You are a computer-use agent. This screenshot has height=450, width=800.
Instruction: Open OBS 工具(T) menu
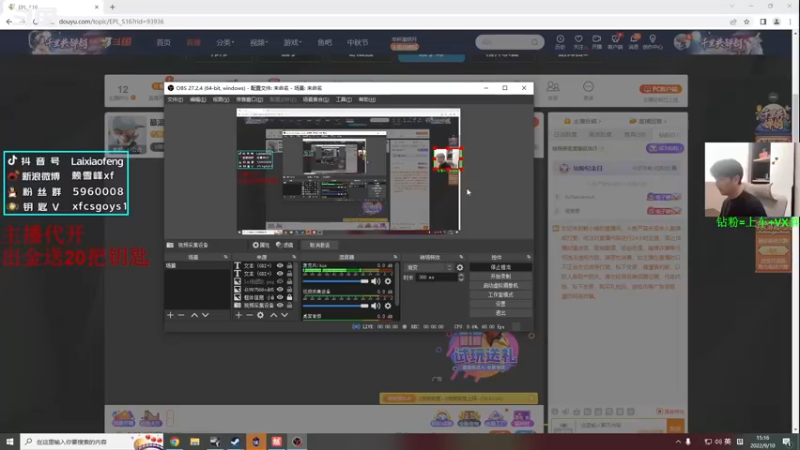click(x=343, y=99)
